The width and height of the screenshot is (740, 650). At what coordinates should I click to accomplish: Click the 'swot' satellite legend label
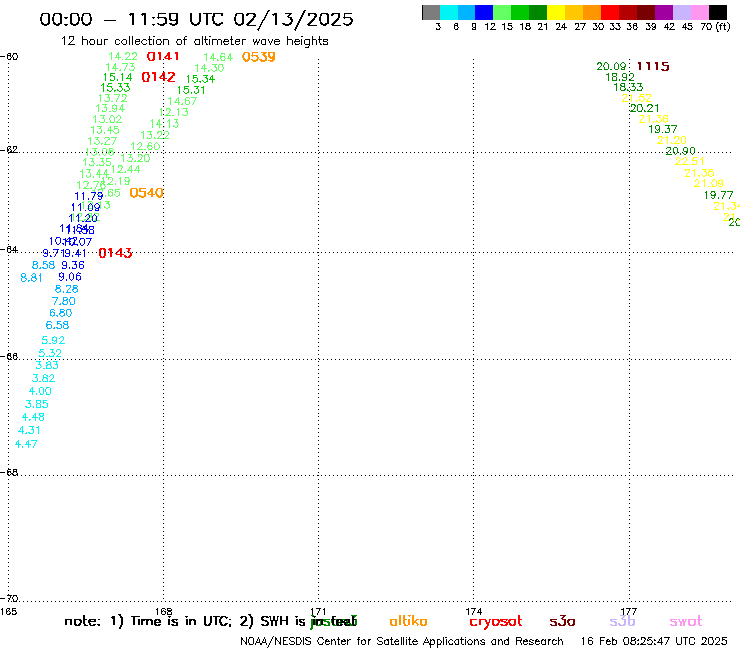(x=686, y=622)
